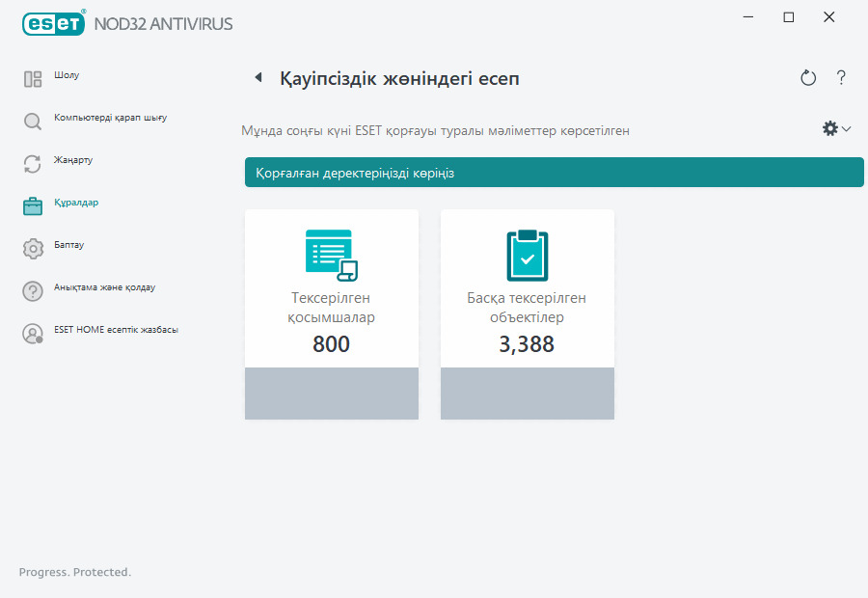868x598 pixels.
Task: Click the Жаңарту update arrows icon
Action: [x=33, y=164]
